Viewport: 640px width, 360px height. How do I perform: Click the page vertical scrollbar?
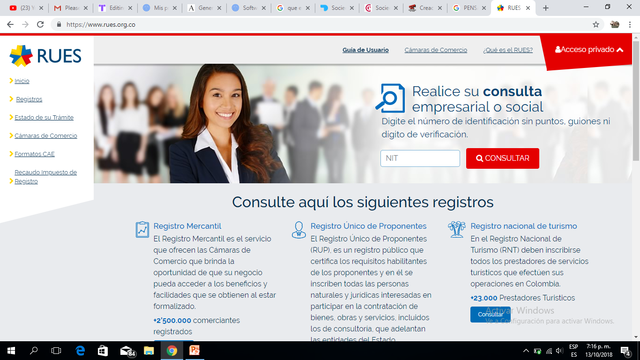point(636,100)
